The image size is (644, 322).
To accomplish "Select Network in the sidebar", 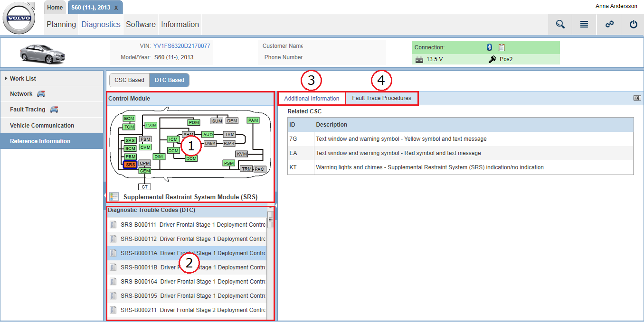I will (x=52, y=94).
